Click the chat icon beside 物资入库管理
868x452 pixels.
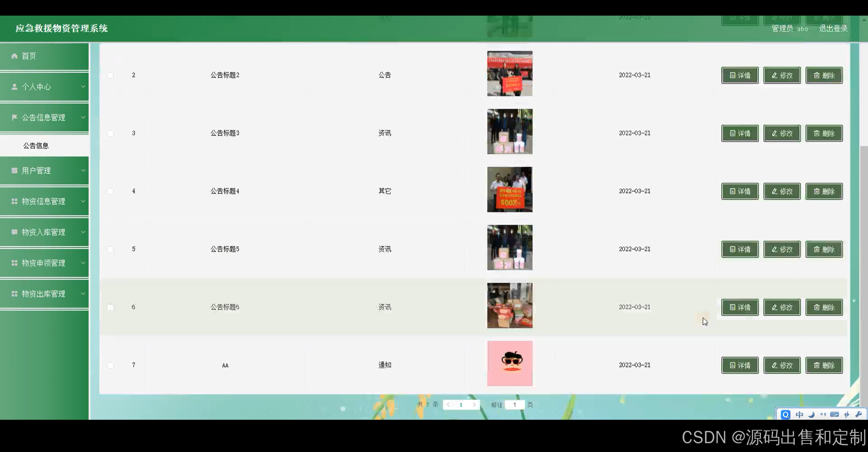coord(14,232)
